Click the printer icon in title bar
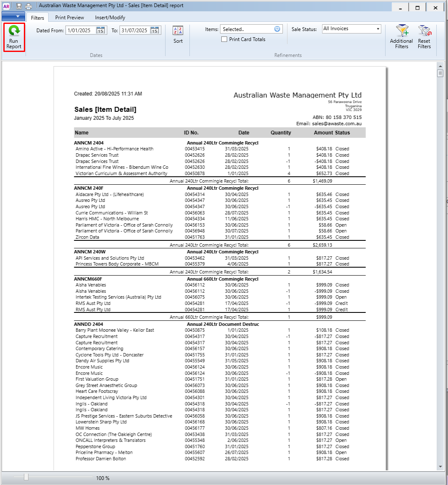The image size is (448, 485). pyautogui.click(x=28, y=6)
